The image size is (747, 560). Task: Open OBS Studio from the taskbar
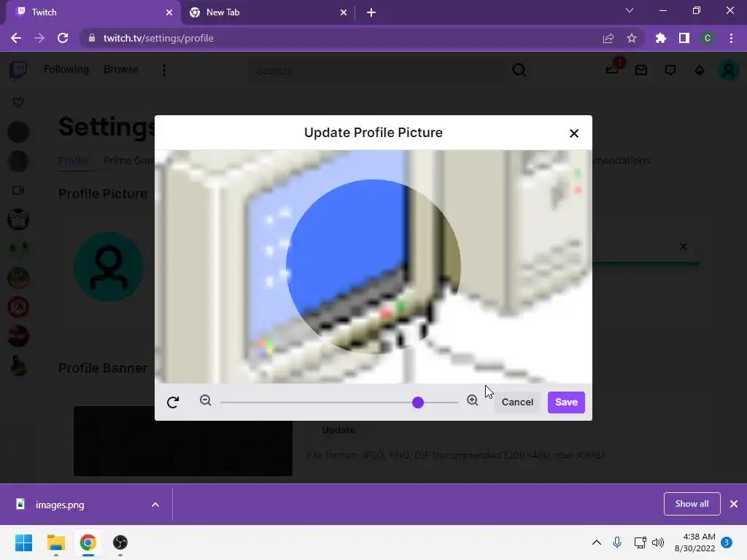click(x=120, y=542)
